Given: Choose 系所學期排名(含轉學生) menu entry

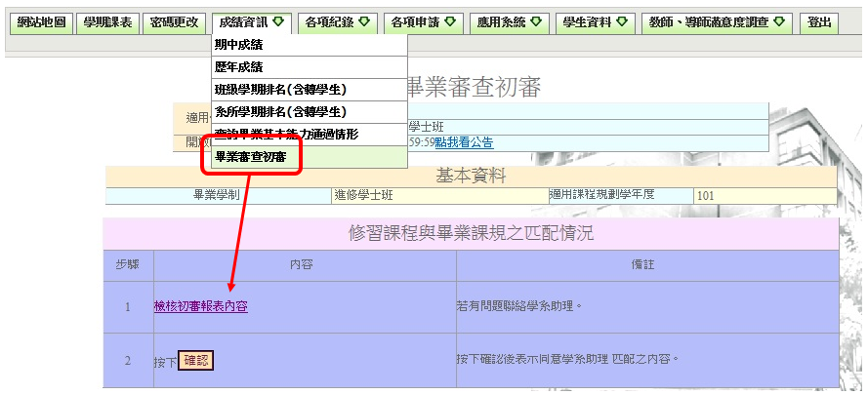Looking at the screenshot, I should 310,112.
